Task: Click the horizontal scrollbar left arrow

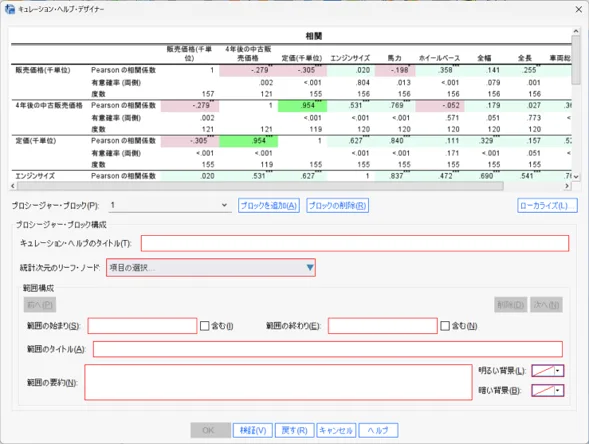Action: (x=13, y=186)
